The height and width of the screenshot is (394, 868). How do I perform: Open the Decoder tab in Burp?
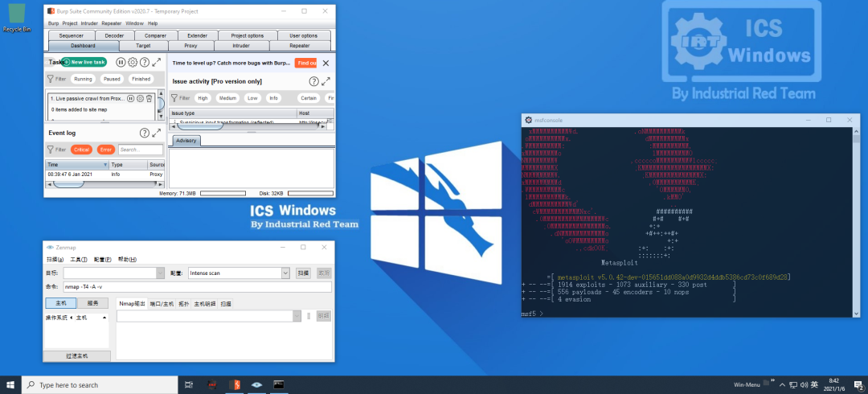tap(114, 35)
